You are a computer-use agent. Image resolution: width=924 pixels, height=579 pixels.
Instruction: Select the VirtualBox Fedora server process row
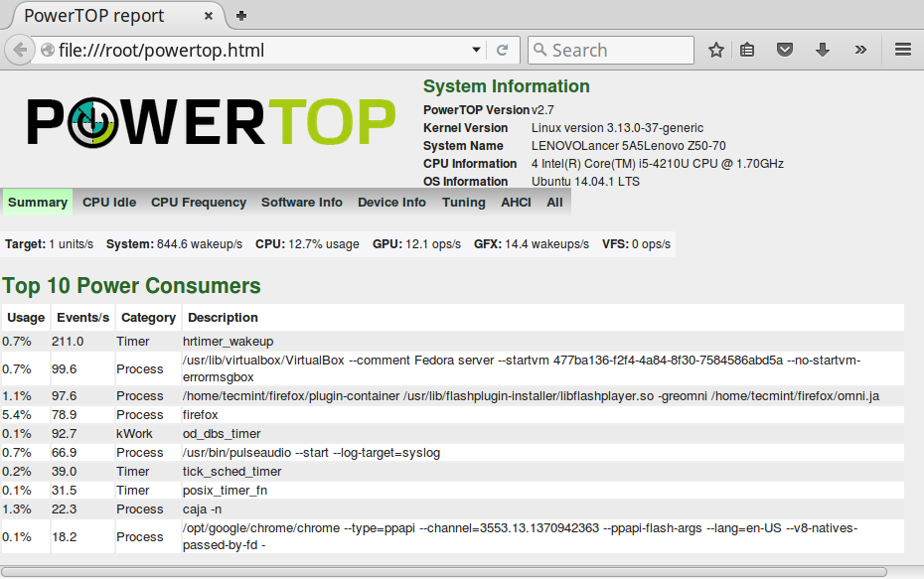click(453, 368)
